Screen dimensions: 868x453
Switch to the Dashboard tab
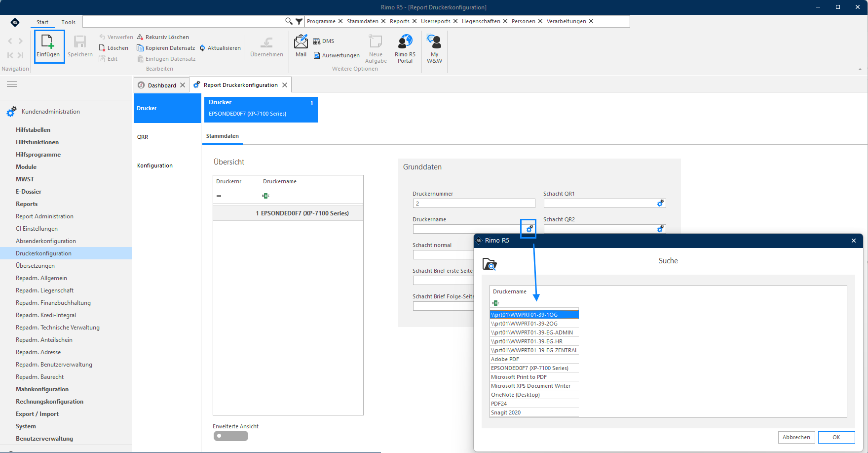(162, 85)
